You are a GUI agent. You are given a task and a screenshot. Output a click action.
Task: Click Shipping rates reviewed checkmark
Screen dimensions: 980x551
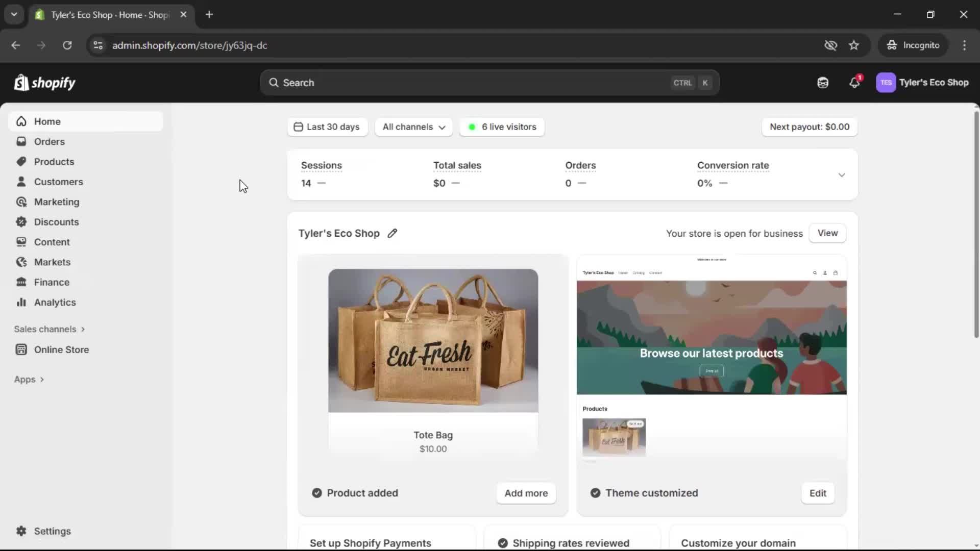(x=503, y=543)
